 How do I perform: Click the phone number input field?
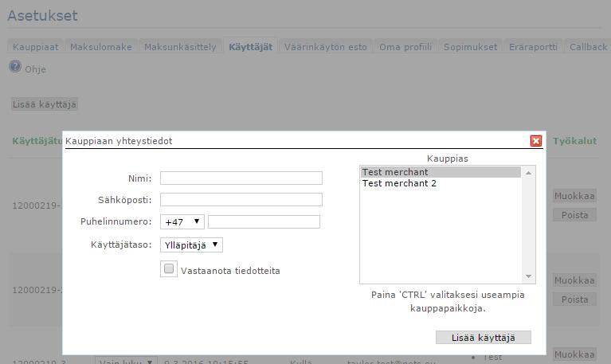coord(264,221)
